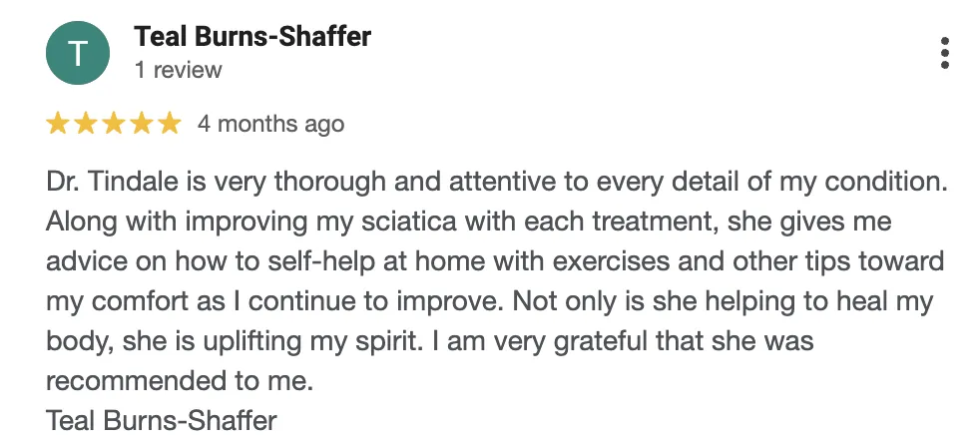The width and height of the screenshot is (980, 447).
Task: Select the fourth gold rating star
Action: 142,123
